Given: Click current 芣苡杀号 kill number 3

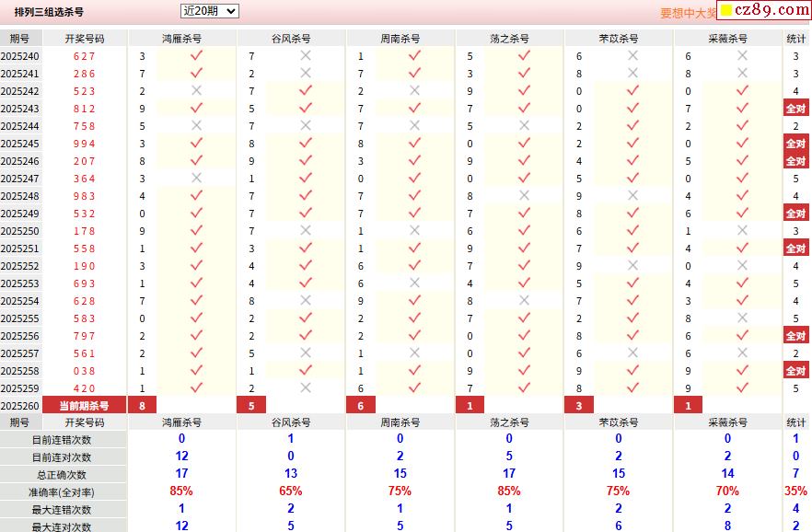Looking at the screenshot, I should (579, 405).
